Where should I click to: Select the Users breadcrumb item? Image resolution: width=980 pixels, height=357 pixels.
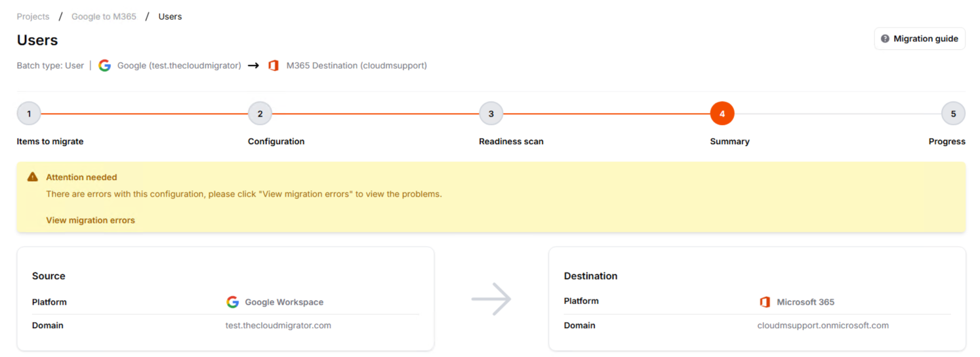[170, 16]
